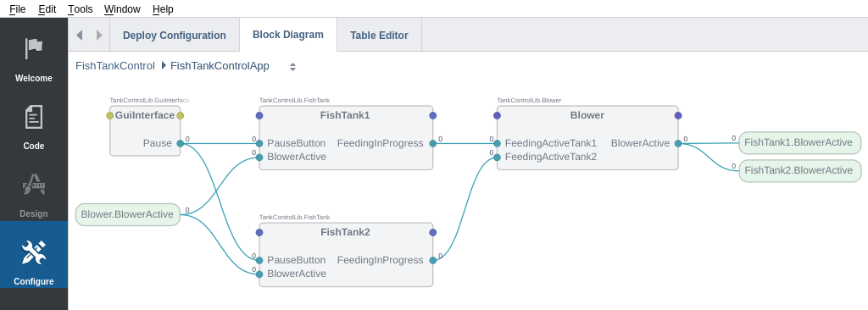868x310 pixels.
Task: Open the Code document icon
Action: [x=34, y=117]
